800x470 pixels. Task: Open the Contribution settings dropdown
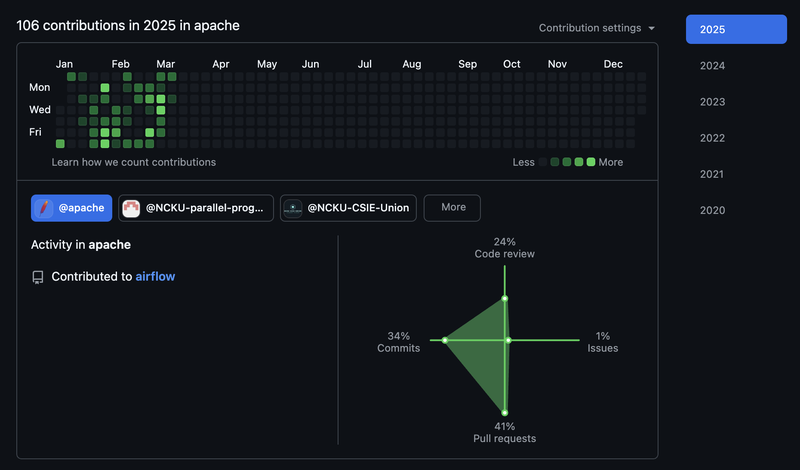click(596, 28)
